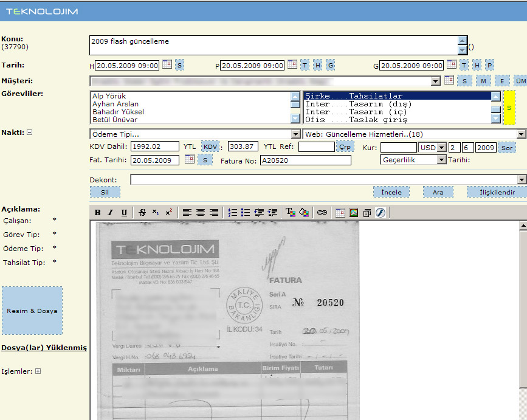Click the Teknolojim logo in header
Screen dimensions: 527x420
(42, 12)
